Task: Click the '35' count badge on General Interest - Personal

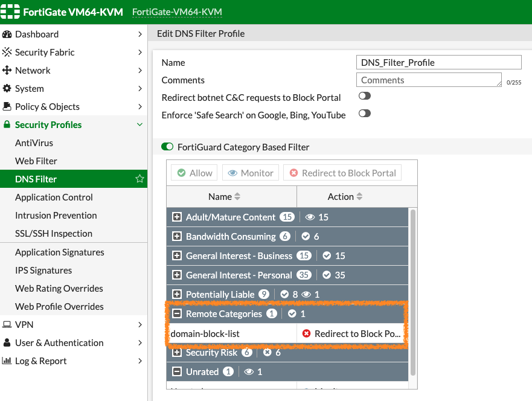Action: (x=304, y=275)
